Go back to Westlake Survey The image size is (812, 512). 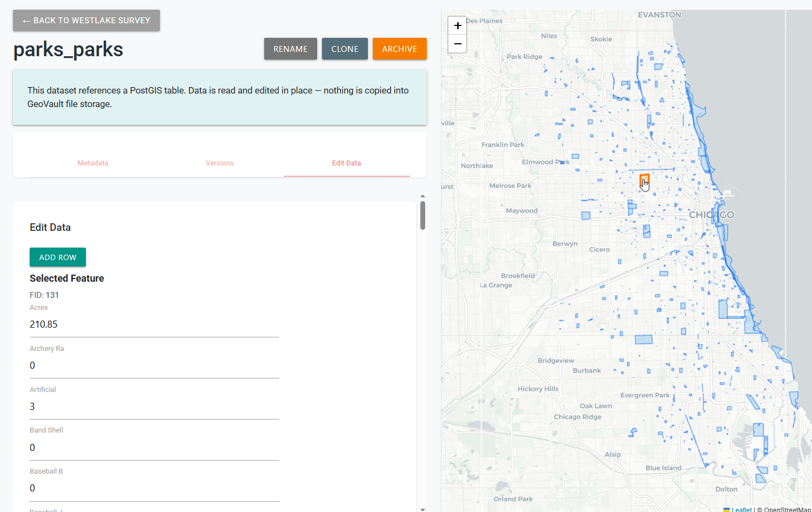tap(86, 21)
